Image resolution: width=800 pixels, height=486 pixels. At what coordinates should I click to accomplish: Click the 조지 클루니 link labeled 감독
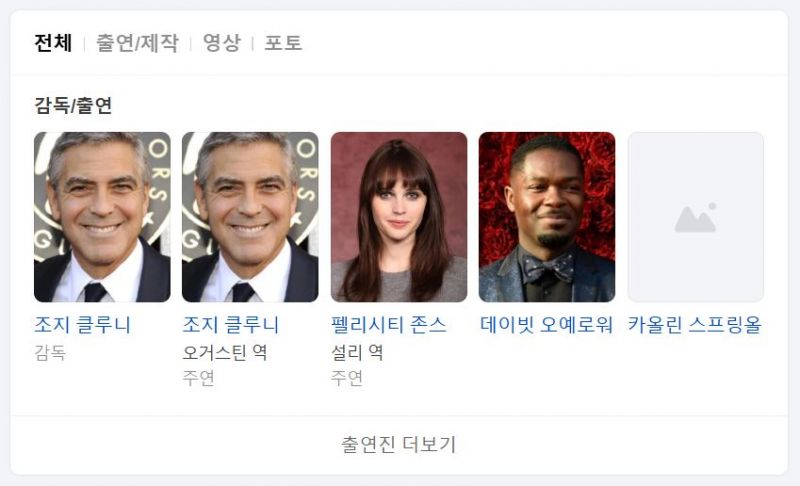(83, 325)
